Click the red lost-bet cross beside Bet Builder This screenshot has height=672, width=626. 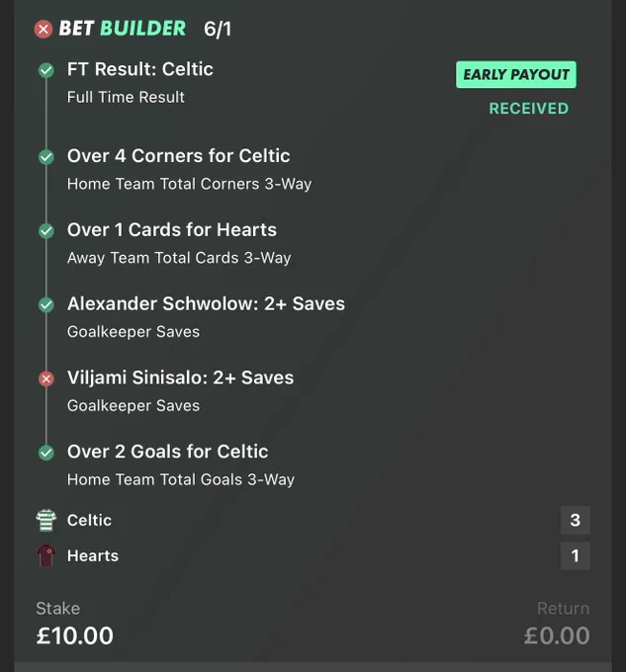pos(44,29)
